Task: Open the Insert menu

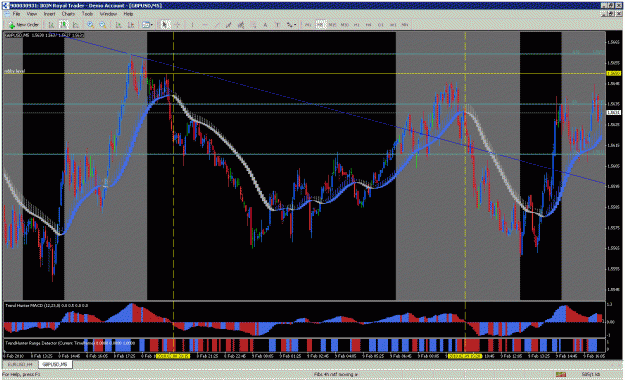Action: pos(49,14)
